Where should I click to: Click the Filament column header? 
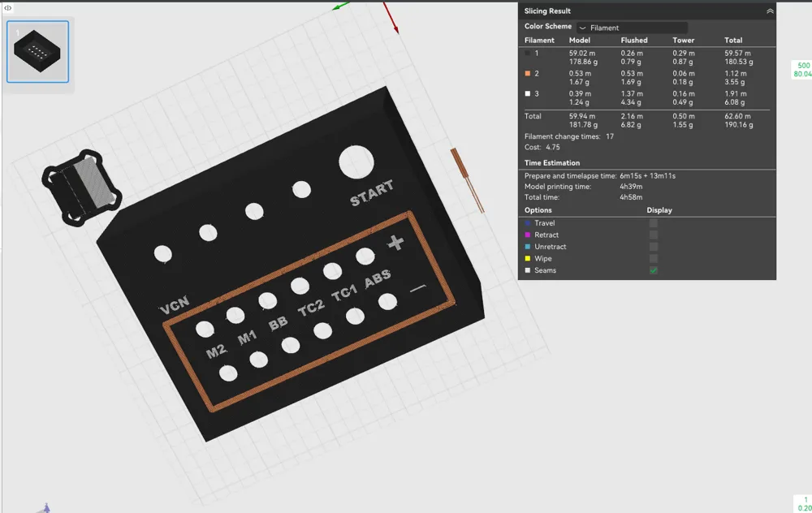click(x=539, y=41)
